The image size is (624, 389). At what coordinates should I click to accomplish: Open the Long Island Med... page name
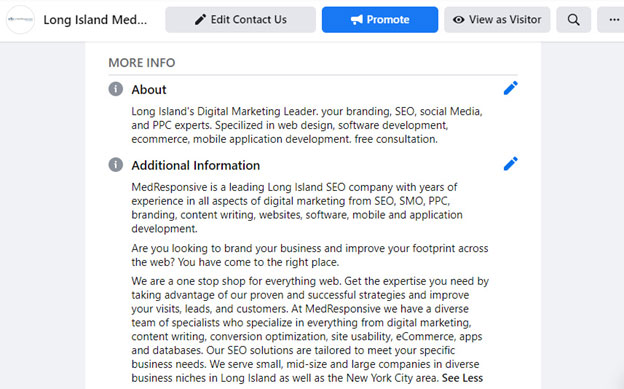coord(95,20)
